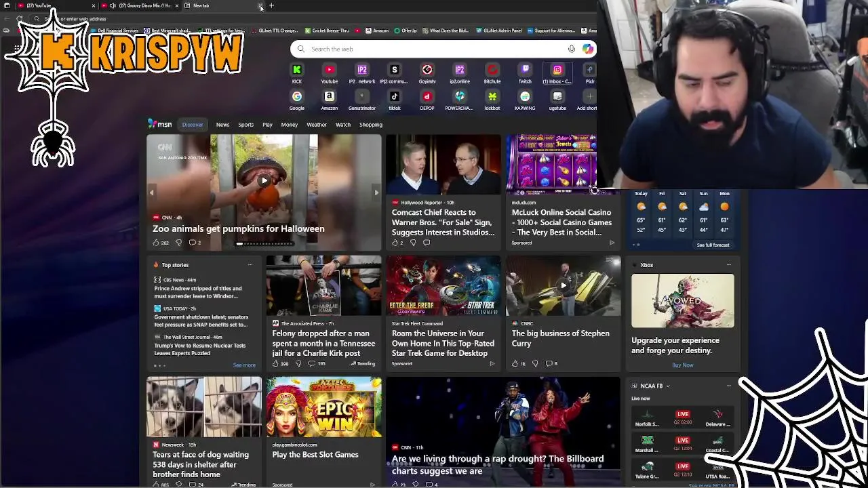Open the Avowed Xbox ad image
This screenshot has height=488, width=868.
click(x=683, y=301)
